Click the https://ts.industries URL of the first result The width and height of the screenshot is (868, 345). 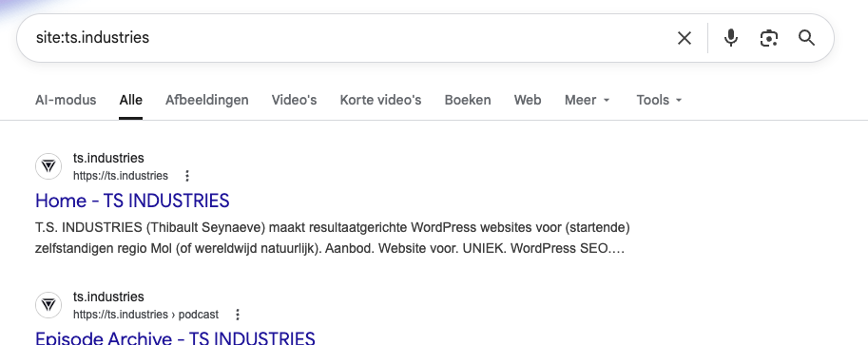121,176
